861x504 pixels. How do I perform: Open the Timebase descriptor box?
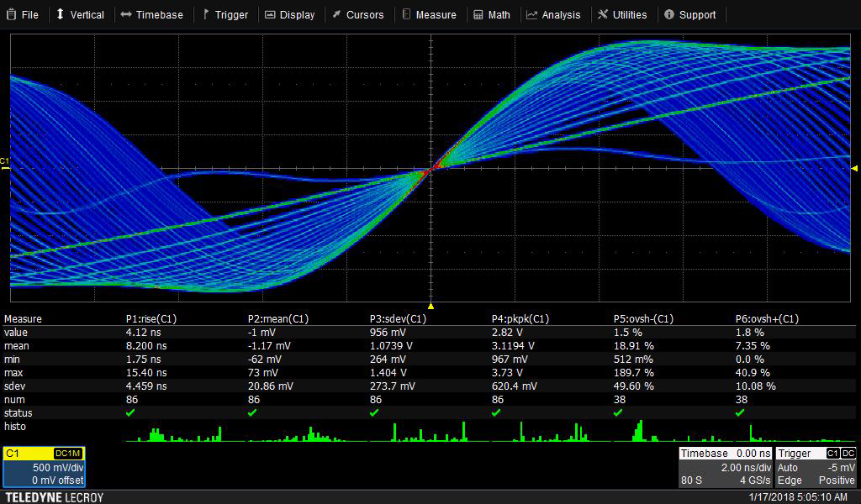coord(726,466)
